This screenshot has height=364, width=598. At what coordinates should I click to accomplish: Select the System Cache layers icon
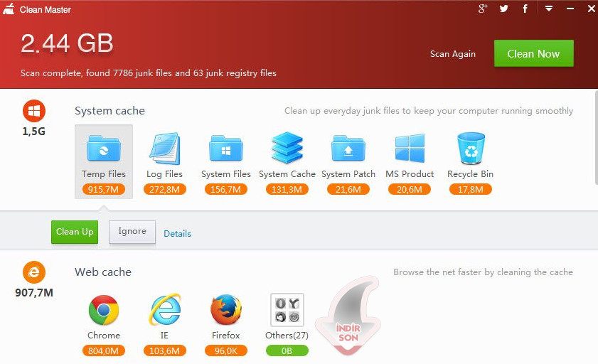coord(287,148)
